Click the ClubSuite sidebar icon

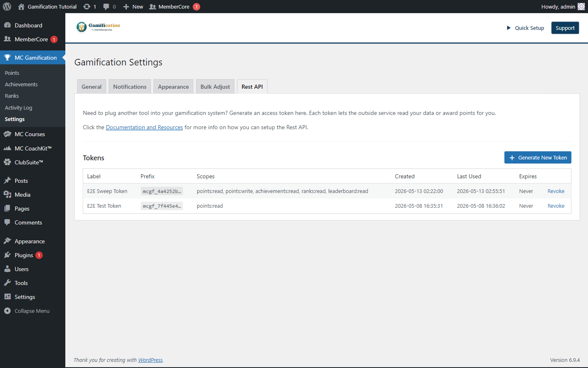7,162
